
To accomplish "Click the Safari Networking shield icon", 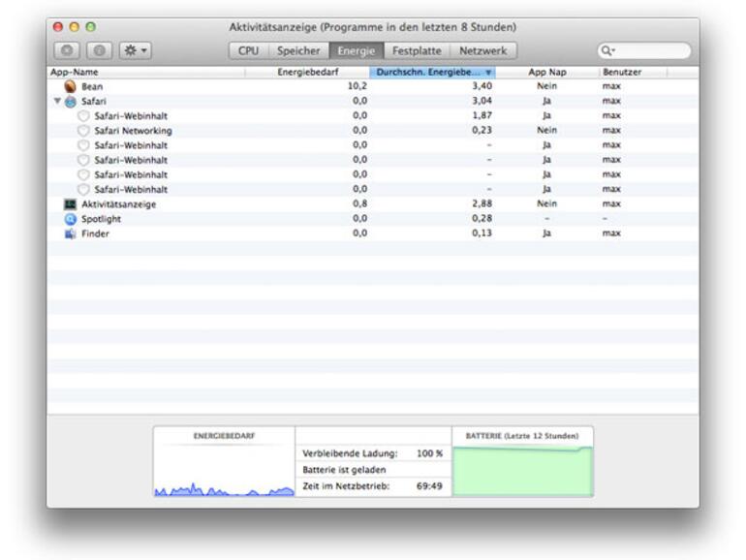I will coord(83,131).
